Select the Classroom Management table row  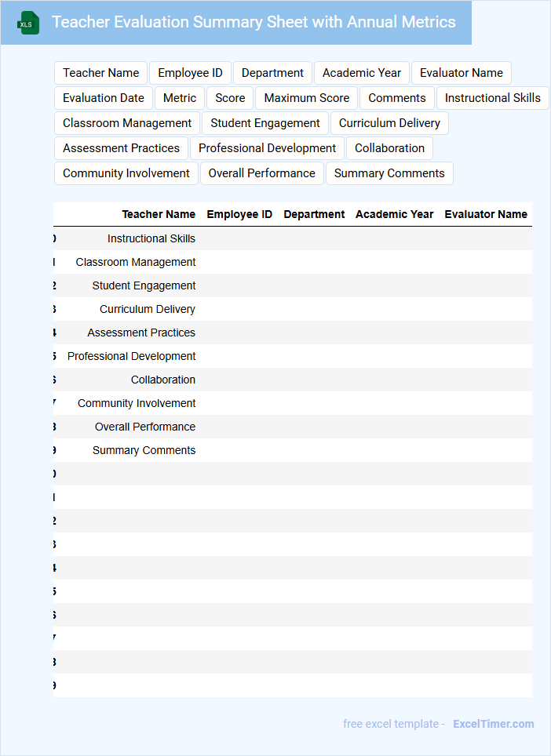tap(136, 262)
